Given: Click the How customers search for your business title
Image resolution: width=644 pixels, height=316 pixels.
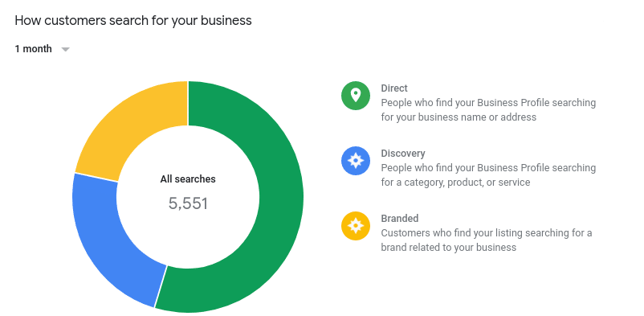Looking at the screenshot, I should pyautogui.click(x=133, y=21).
